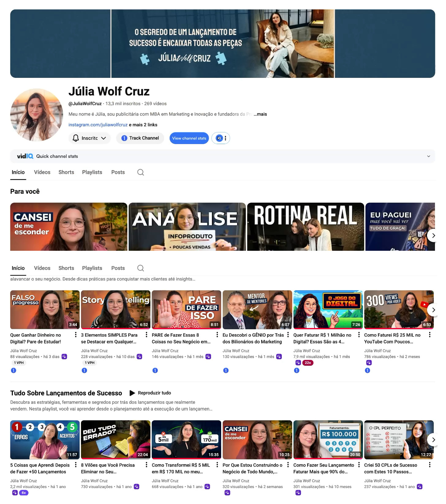The height and width of the screenshot is (504, 446).
Task: Toggle the Inscrito notification bell button
Action: tap(89, 138)
